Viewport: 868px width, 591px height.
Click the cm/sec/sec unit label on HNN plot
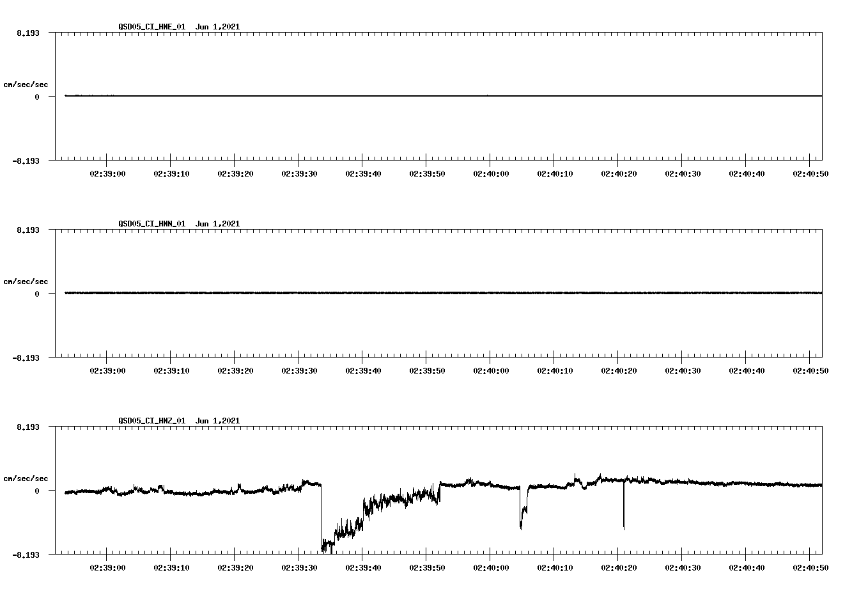[x=26, y=281]
